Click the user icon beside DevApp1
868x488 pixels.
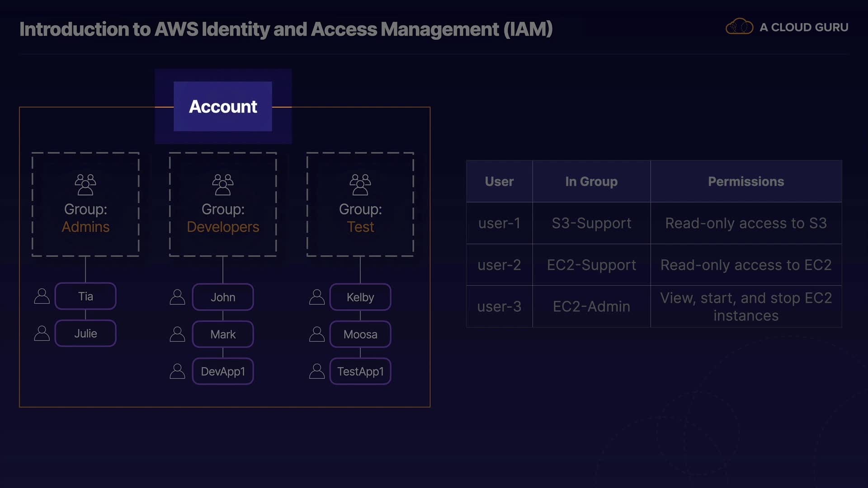pos(177,371)
